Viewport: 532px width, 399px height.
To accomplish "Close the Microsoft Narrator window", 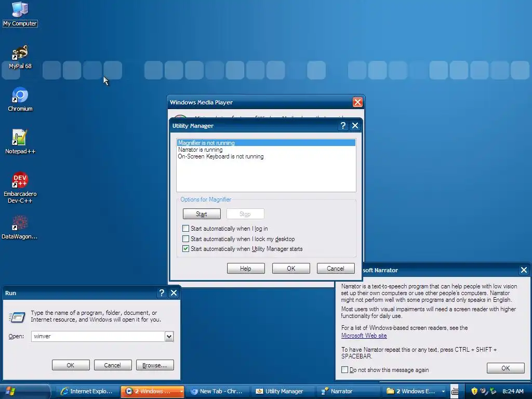I will [524, 270].
